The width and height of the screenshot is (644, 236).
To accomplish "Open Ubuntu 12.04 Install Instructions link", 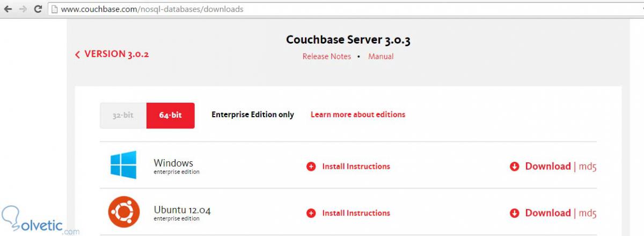I will pos(356,213).
